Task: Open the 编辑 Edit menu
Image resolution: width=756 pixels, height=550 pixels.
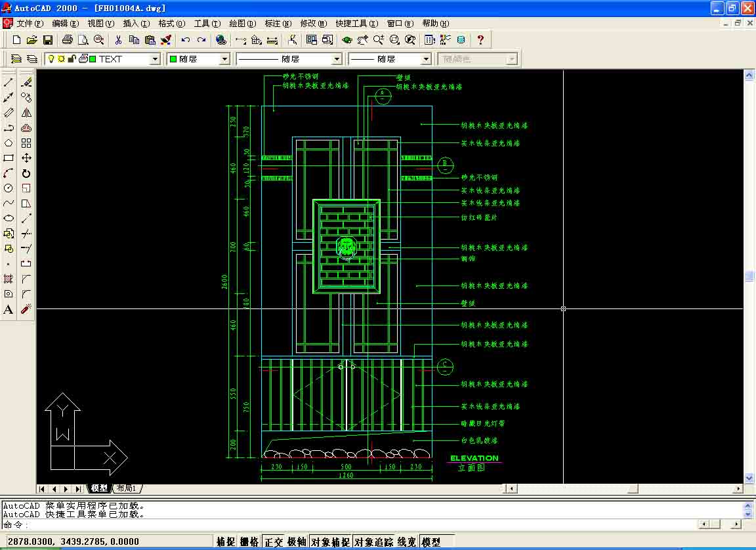Action: pyautogui.click(x=65, y=23)
